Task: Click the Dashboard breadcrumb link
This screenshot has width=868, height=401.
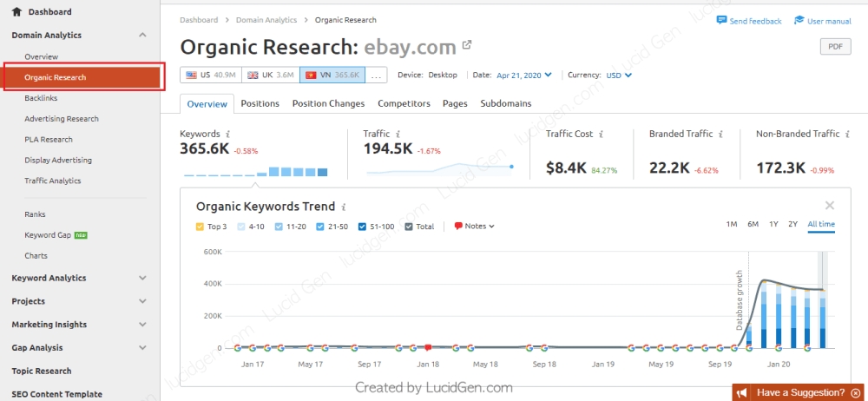Action: tap(199, 20)
